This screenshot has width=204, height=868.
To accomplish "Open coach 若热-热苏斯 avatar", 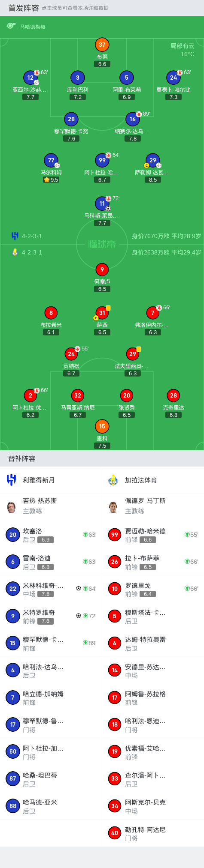I will [x=12, y=507].
